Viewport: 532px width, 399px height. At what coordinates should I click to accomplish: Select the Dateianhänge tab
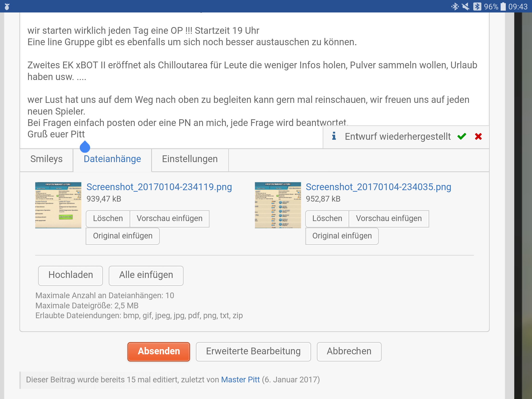(x=112, y=159)
